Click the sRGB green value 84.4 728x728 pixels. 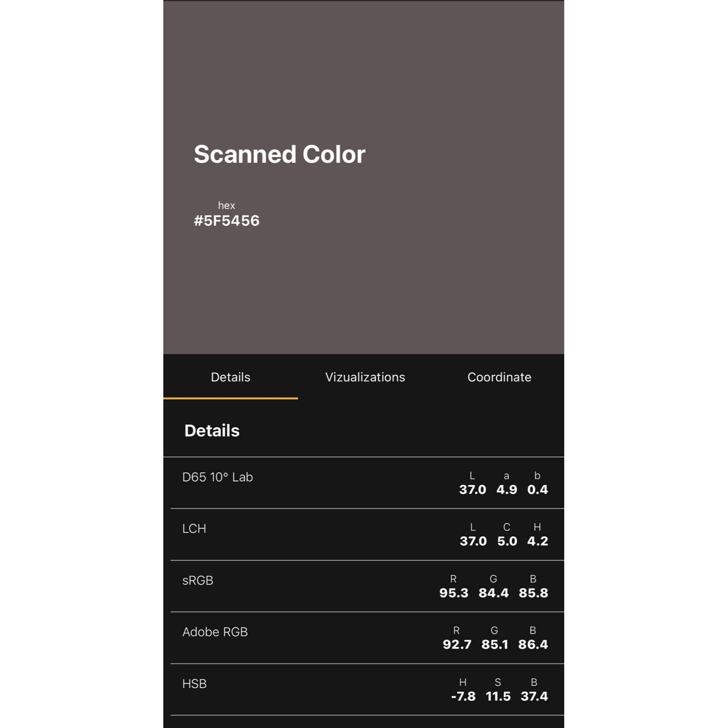494,593
